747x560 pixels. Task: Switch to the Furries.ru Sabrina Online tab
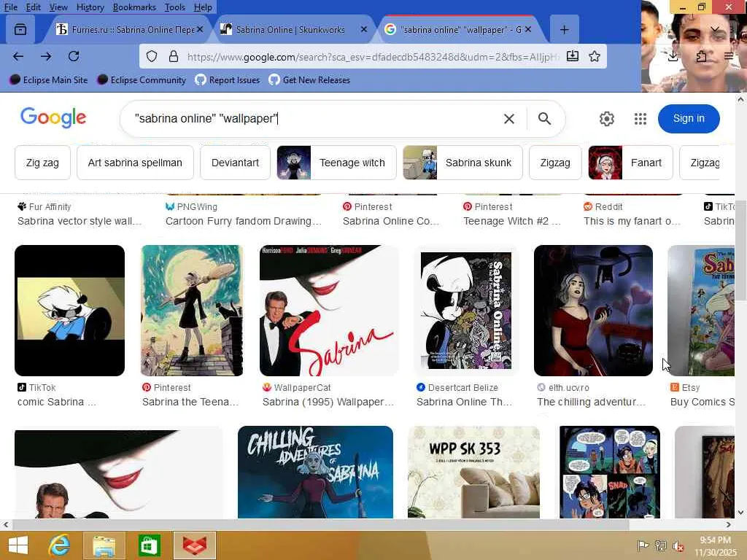click(x=128, y=29)
